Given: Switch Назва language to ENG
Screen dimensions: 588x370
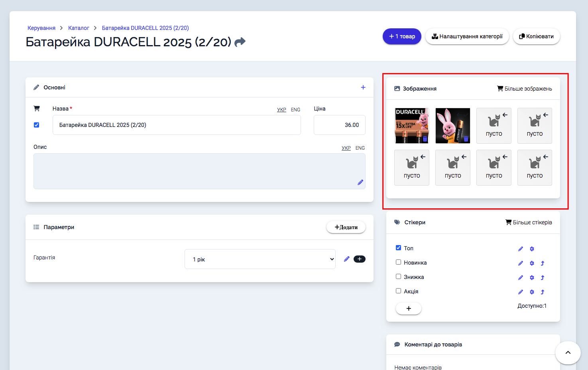Looking at the screenshot, I should click(295, 110).
